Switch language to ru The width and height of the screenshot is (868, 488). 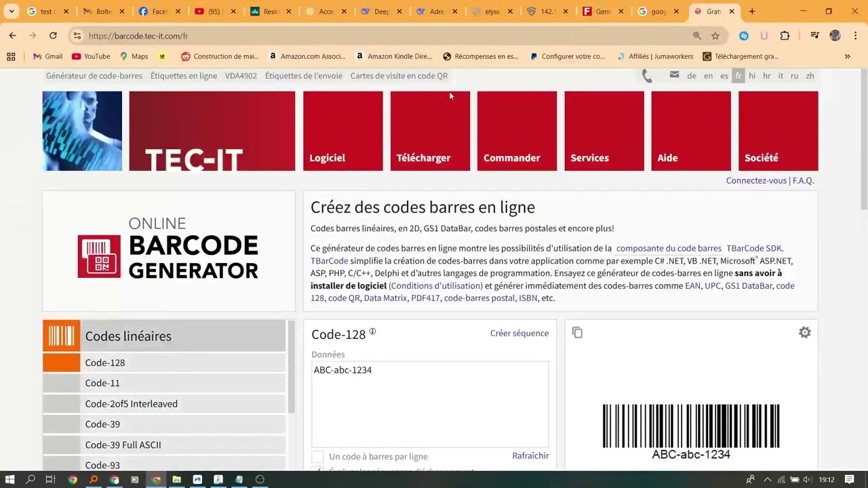[x=794, y=76]
